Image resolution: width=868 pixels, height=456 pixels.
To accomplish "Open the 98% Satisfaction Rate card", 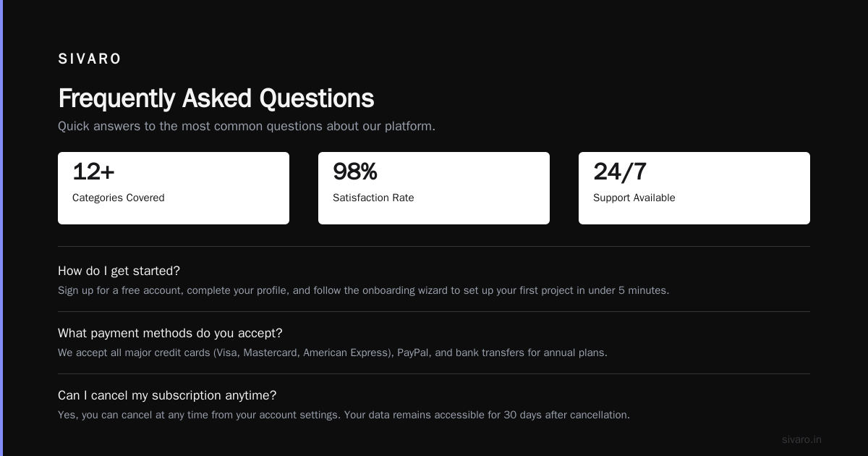I will (x=434, y=188).
